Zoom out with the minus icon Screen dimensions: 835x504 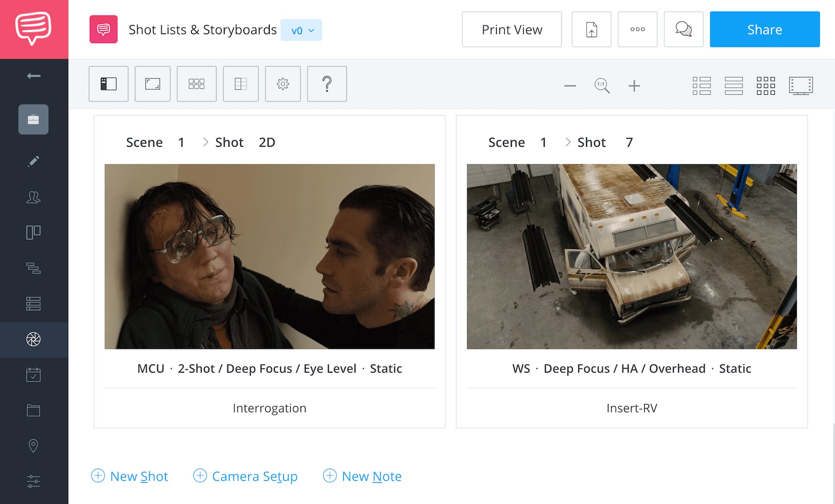pos(570,86)
